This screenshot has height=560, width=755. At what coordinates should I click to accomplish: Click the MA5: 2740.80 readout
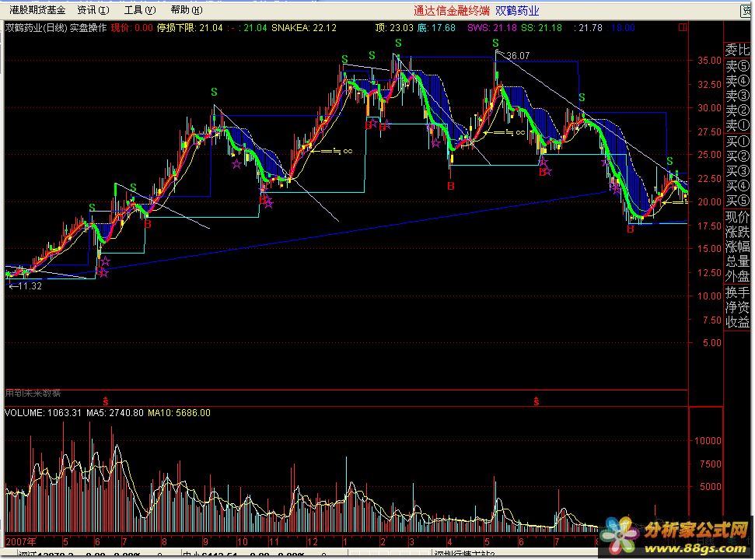[x=114, y=413]
